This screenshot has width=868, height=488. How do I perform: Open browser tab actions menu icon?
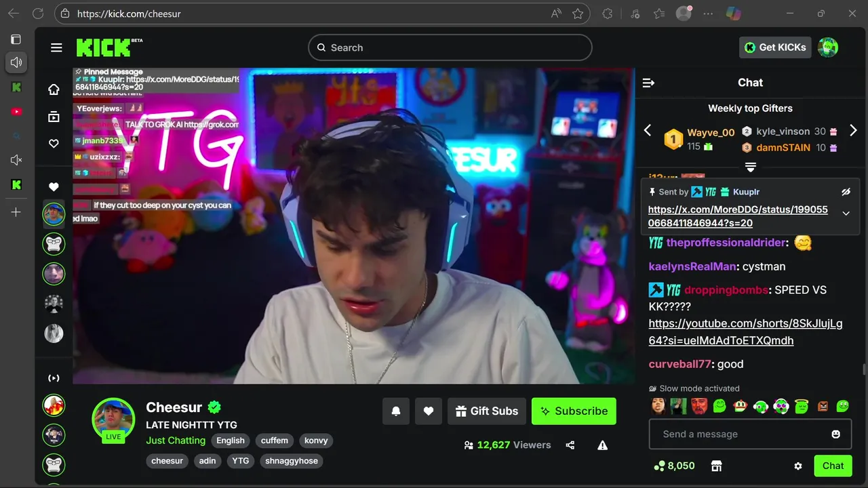[16, 39]
